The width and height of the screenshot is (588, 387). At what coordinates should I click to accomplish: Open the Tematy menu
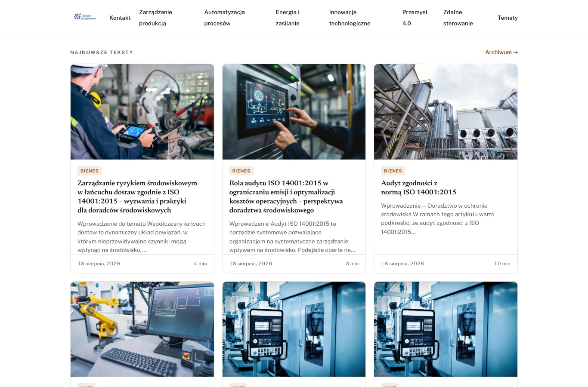[x=508, y=18]
